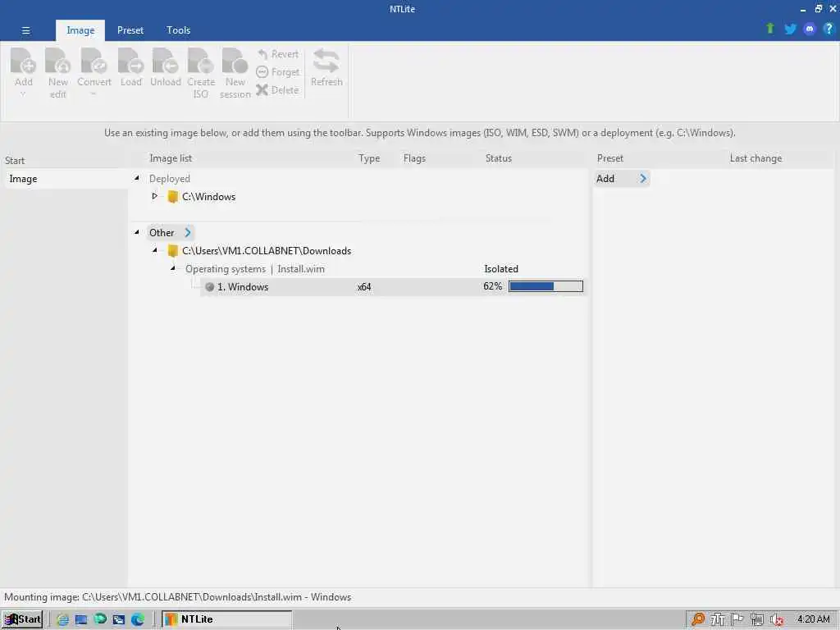
Task: Click the New edit toolbar icon
Action: (x=58, y=61)
